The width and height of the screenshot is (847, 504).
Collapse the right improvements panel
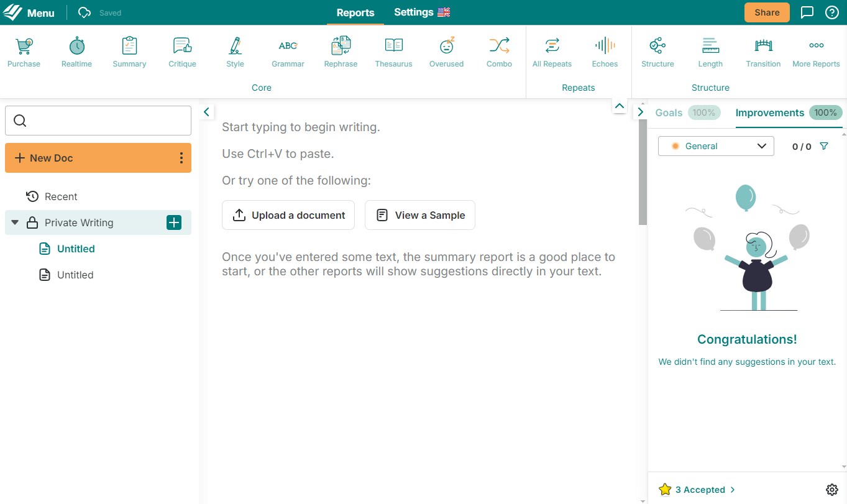641,112
